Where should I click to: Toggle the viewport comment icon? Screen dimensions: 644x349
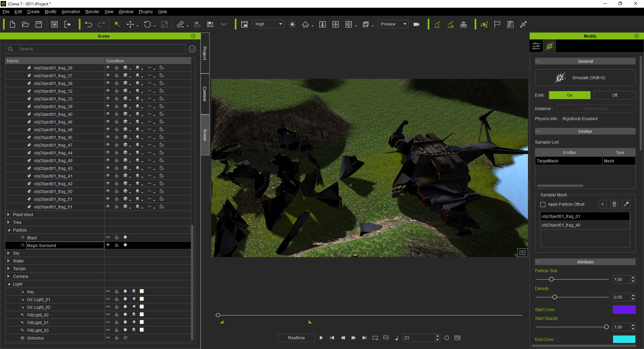[x=522, y=253]
